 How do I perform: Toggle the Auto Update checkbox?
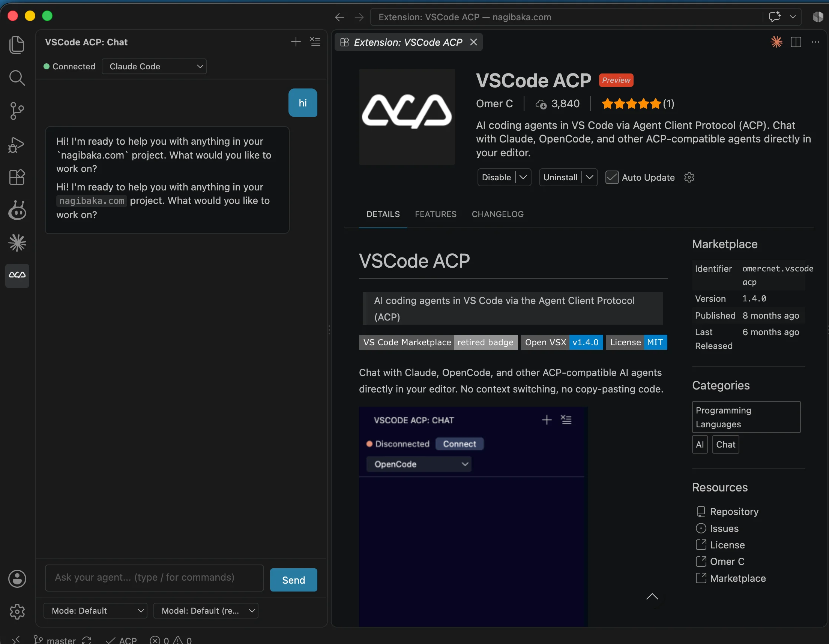(x=611, y=177)
